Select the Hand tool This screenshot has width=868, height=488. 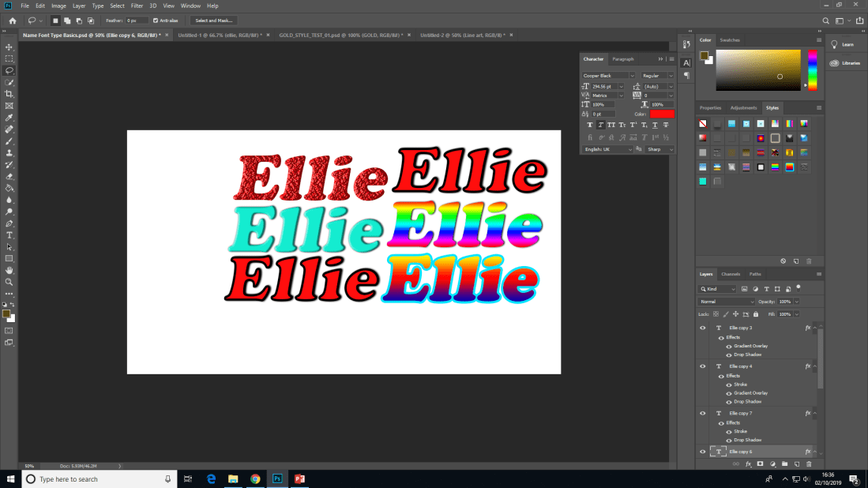click(x=9, y=270)
